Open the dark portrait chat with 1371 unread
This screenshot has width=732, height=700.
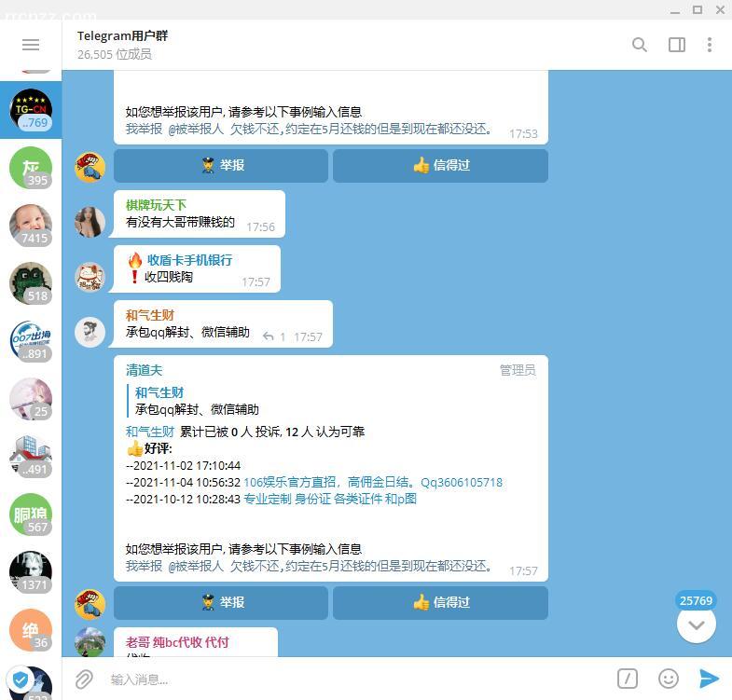point(31,572)
